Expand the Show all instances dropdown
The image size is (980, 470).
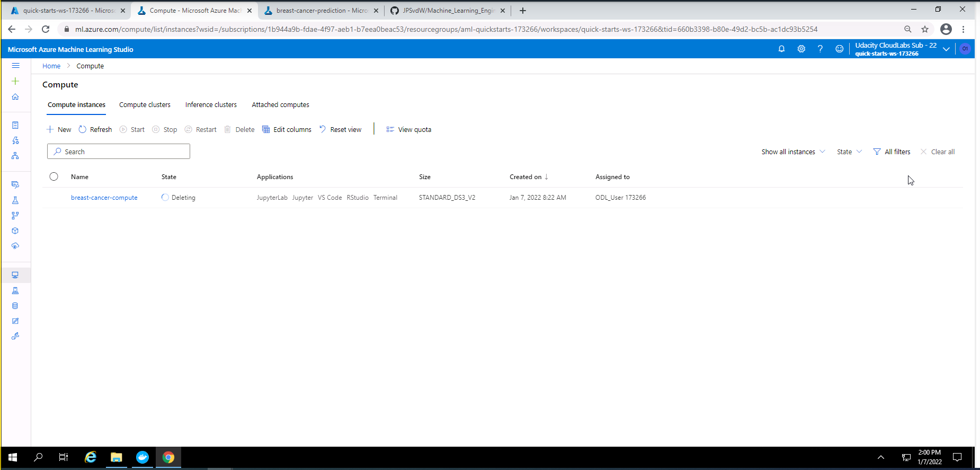793,152
